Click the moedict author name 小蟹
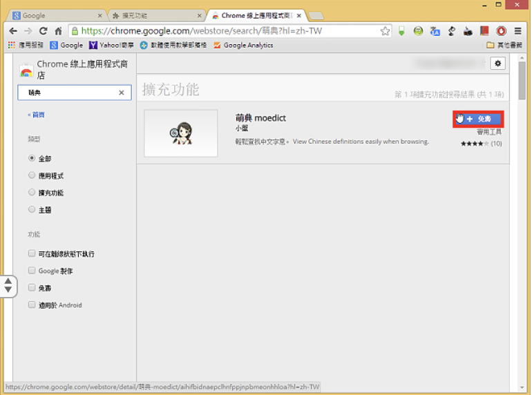 (242, 128)
